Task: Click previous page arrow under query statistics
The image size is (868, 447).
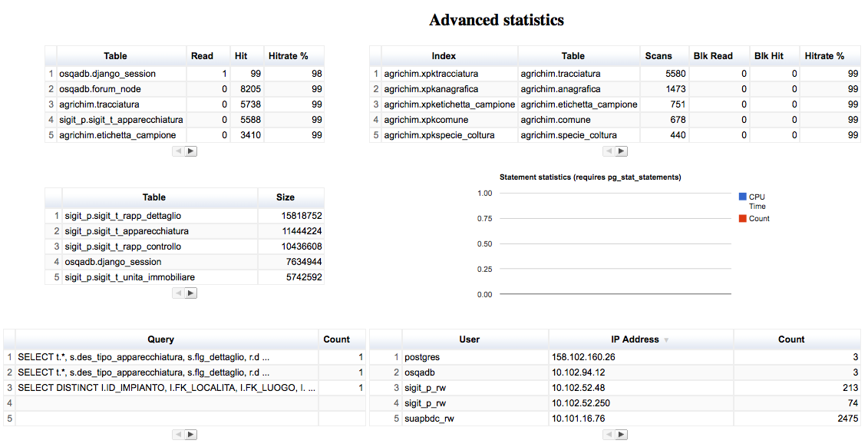Action: coord(180,434)
